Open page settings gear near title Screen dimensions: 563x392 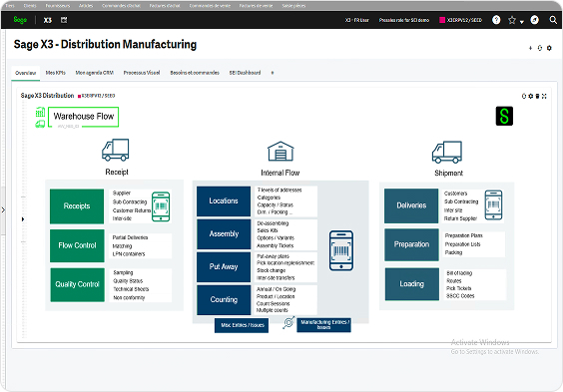549,48
